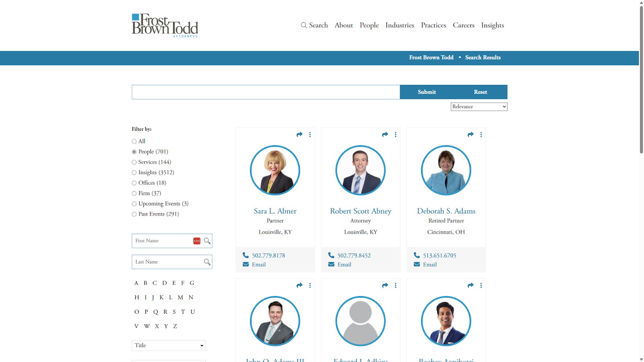Expand the Title dropdown
Image resolution: width=644 pixels, height=362 pixels.
(168, 345)
